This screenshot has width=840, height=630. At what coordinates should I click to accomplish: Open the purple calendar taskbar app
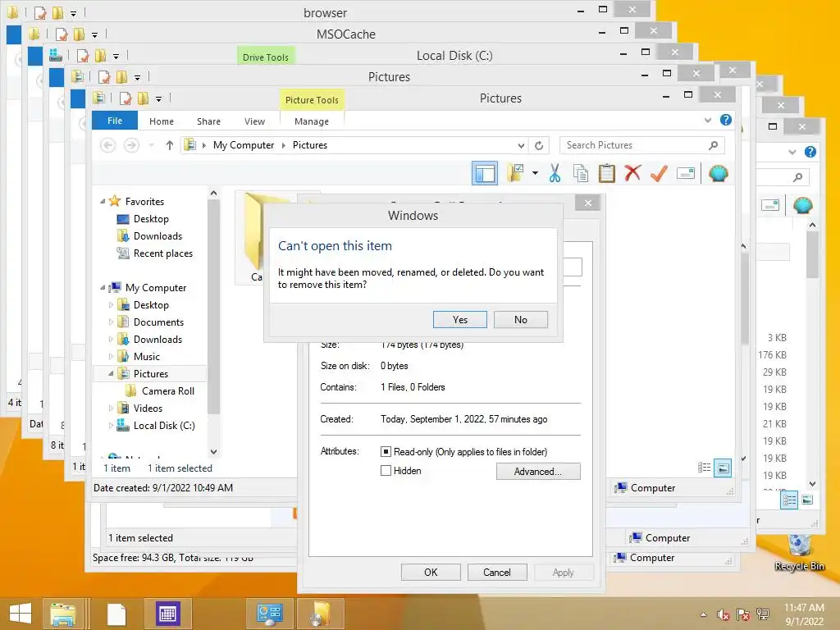(167, 614)
